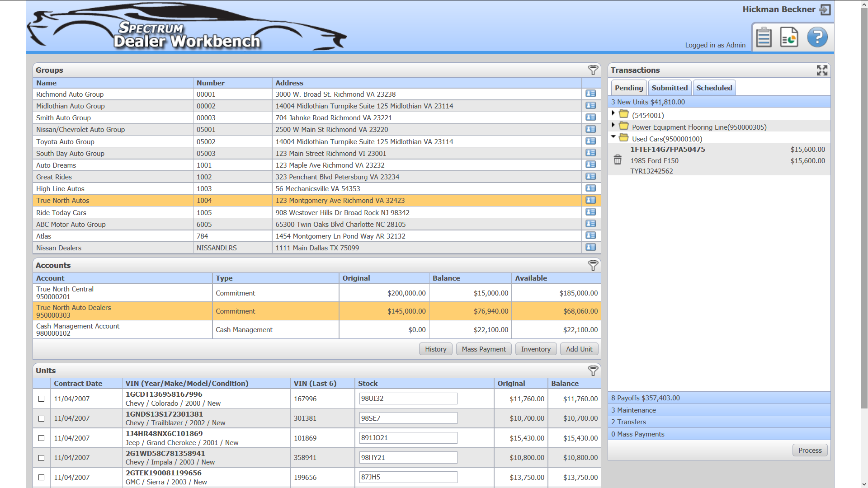The height and width of the screenshot is (488, 868).
Task: Click the filter funnel on Accounts panel
Action: click(593, 266)
